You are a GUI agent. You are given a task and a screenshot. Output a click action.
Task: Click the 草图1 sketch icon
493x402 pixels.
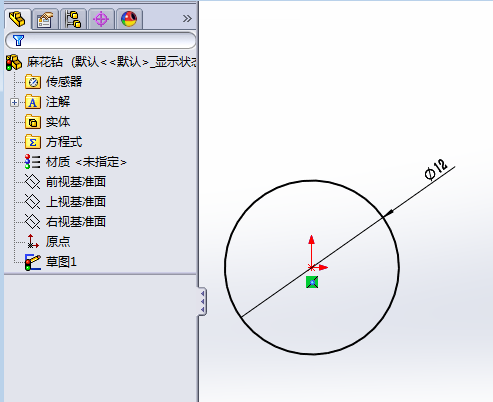click(x=33, y=262)
